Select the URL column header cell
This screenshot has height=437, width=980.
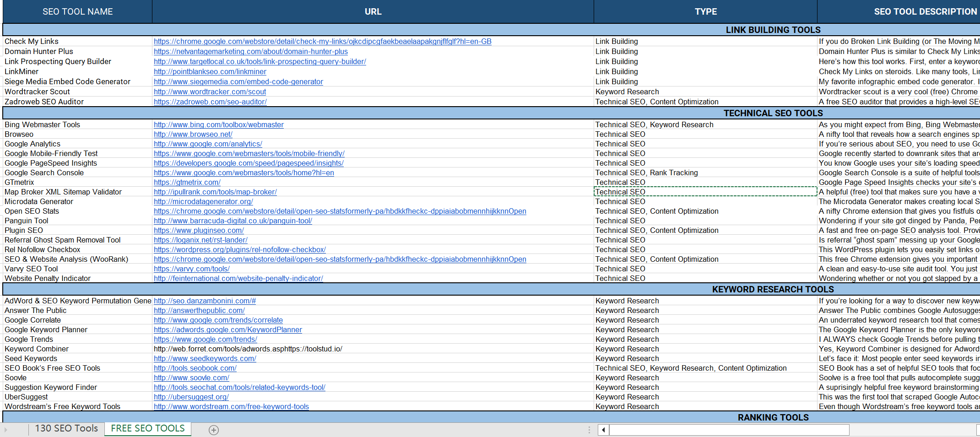(373, 11)
